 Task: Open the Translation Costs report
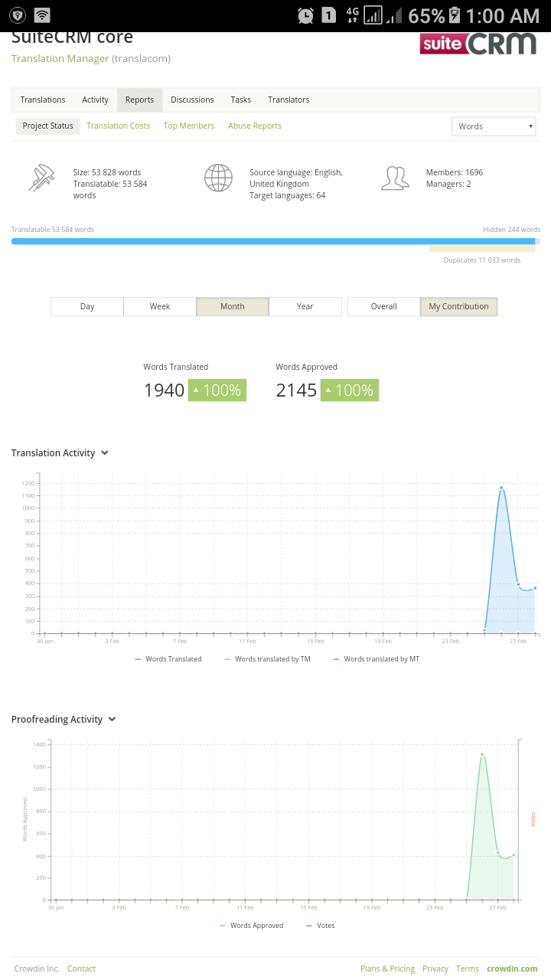pyautogui.click(x=119, y=126)
